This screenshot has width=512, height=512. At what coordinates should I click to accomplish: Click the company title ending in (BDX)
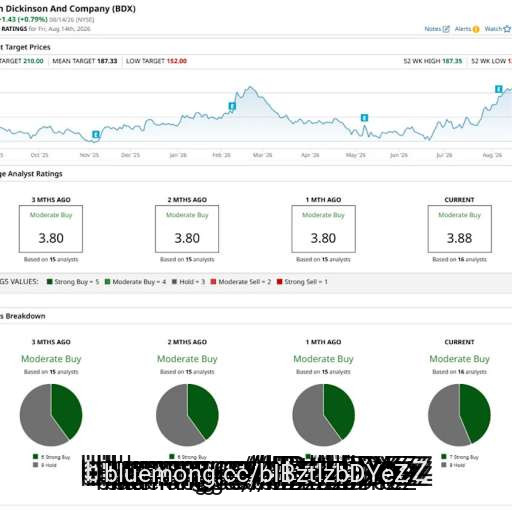click(68, 9)
